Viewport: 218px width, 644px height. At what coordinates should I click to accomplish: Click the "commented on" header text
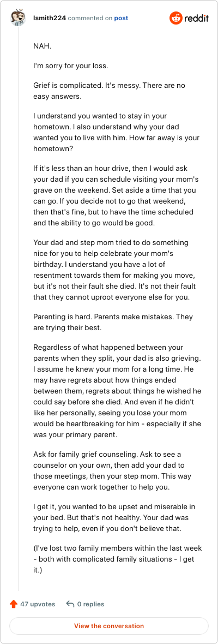tap(90, 18)
